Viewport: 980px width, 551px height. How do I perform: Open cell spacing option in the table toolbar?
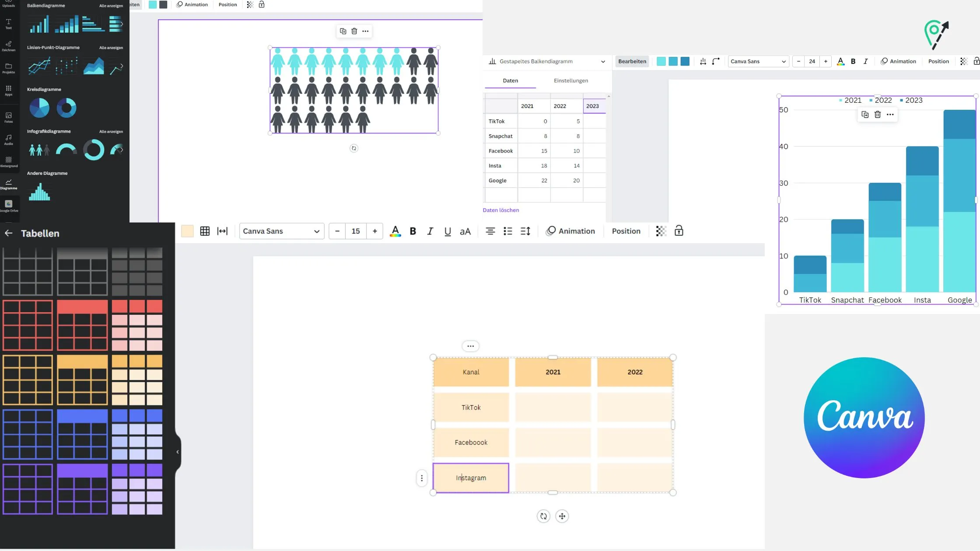pos(222,231)
